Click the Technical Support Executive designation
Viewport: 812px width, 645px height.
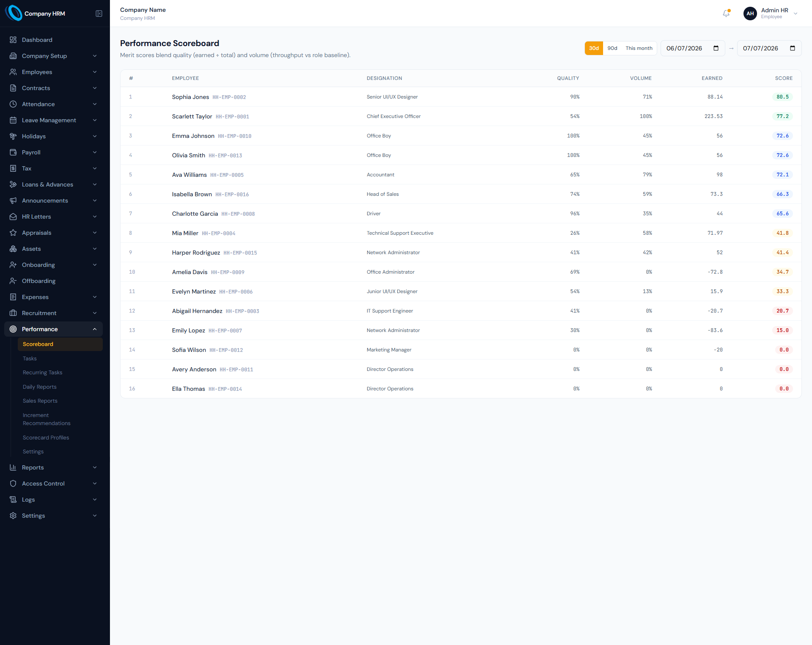[x=400, y=233]
